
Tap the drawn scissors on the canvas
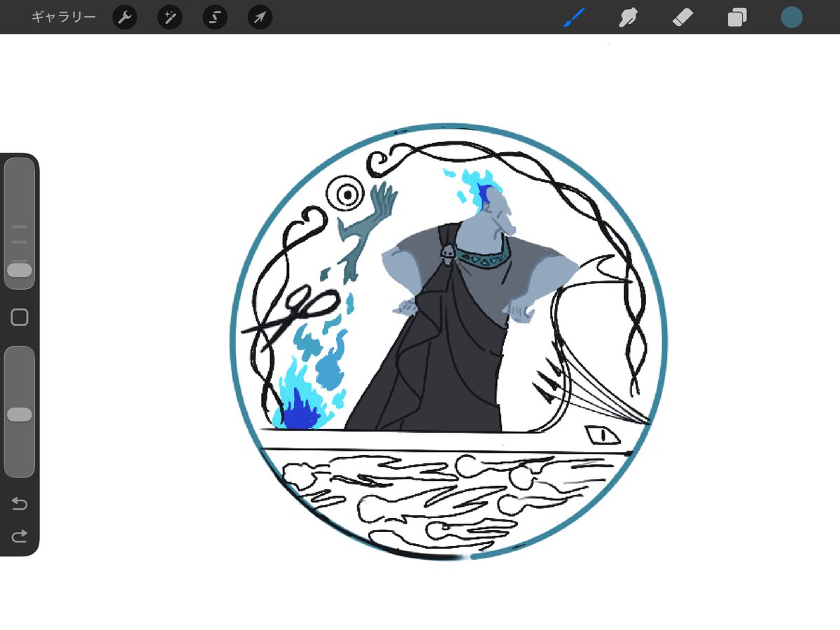pyautogui.click(x=290, y=317)
